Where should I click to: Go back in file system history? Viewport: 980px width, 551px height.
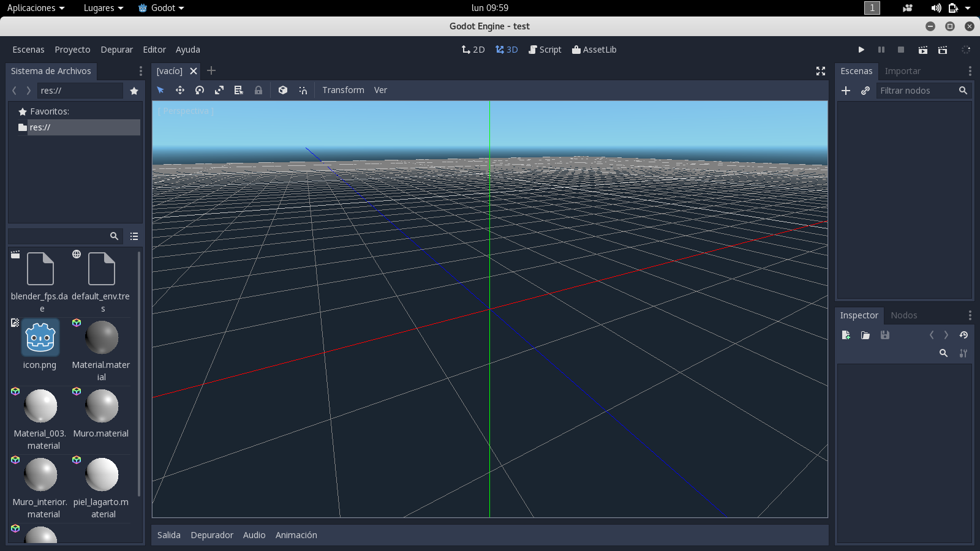14,91
